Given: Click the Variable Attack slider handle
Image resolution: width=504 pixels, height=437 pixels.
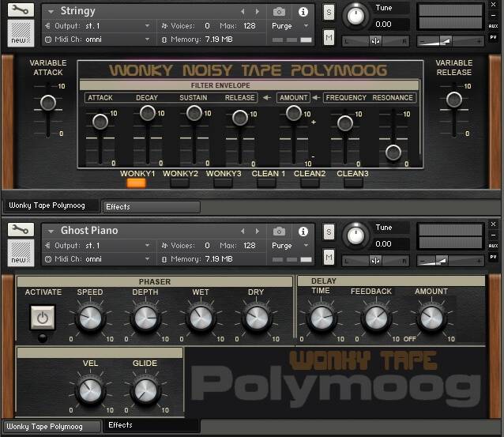Looking at the screenshot, I should 48,103.
